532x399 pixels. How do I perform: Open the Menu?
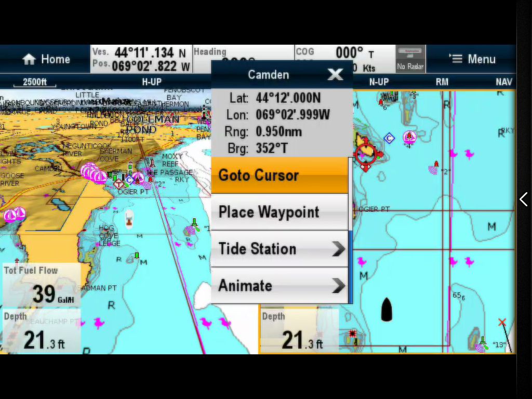(x=472, y=59)
